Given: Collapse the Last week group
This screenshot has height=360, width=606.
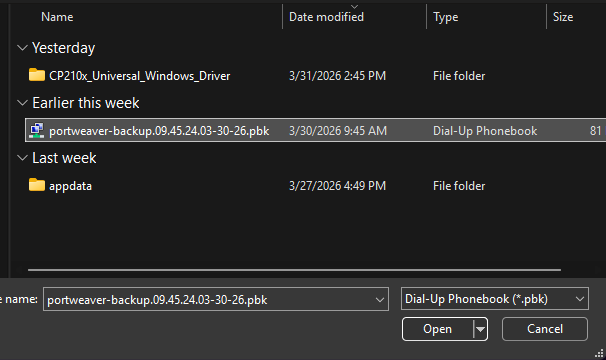Looking at the screenshot, I should (22, 158).
